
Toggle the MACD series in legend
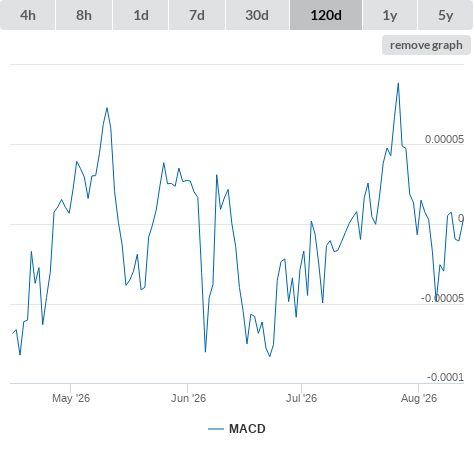coord(247,429)
